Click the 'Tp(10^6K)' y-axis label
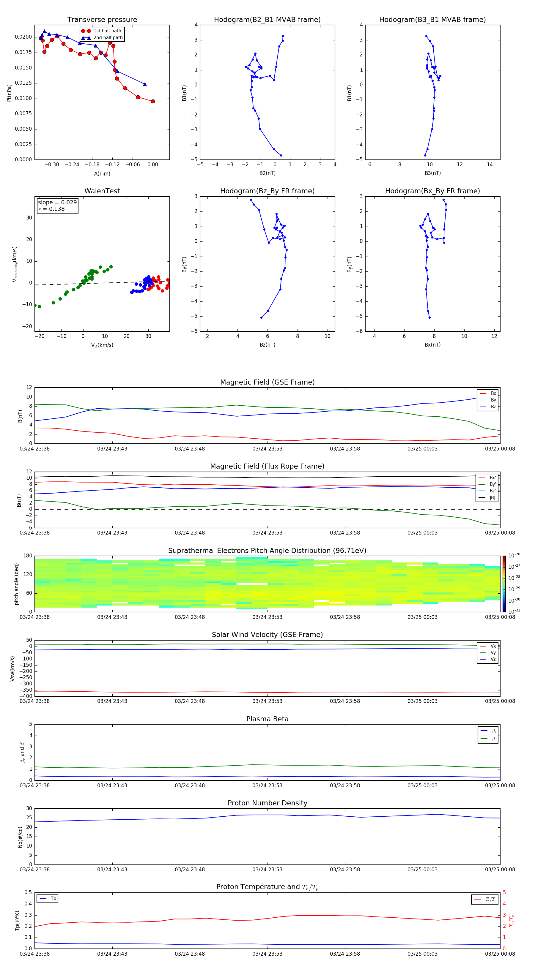Image resolution: width=535 pixels, height=980 pixels. click(17, 921)
